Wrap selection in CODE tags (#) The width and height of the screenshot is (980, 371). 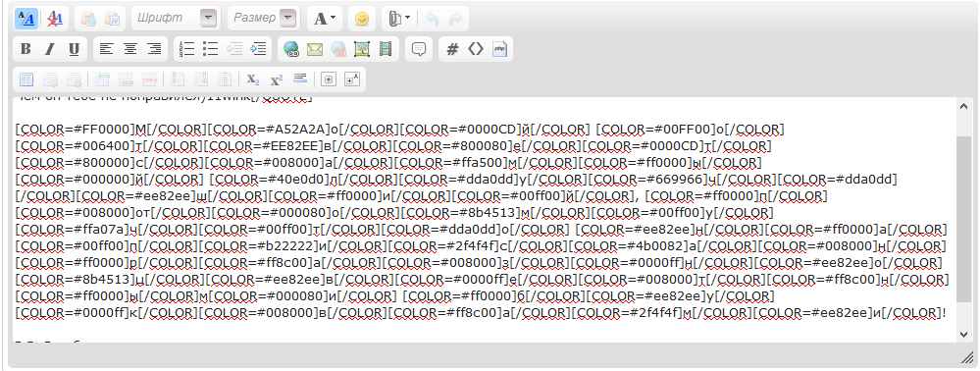(x=452, y=49)
